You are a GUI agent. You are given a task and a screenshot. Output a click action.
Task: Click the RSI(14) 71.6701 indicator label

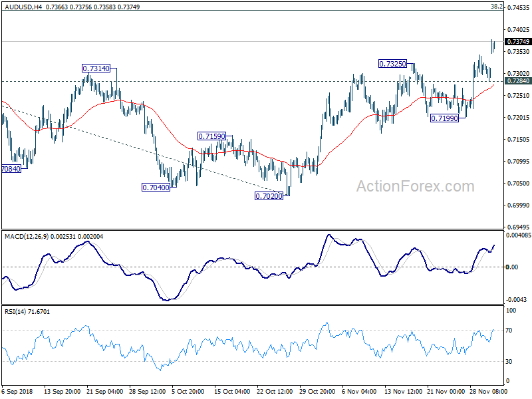(27, 311)
